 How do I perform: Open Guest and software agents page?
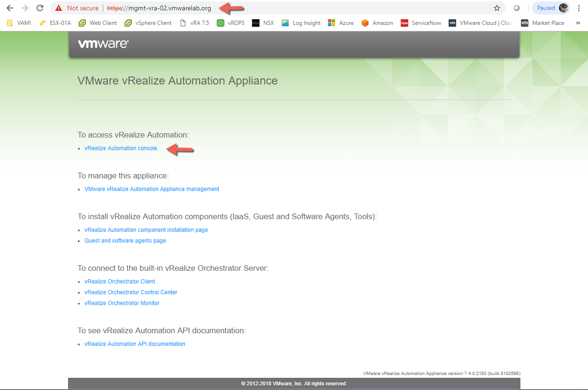tap(125, 241)
